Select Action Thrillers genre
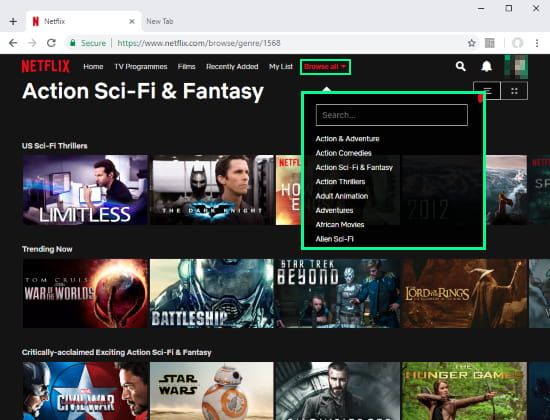 (x=340, y=182)
